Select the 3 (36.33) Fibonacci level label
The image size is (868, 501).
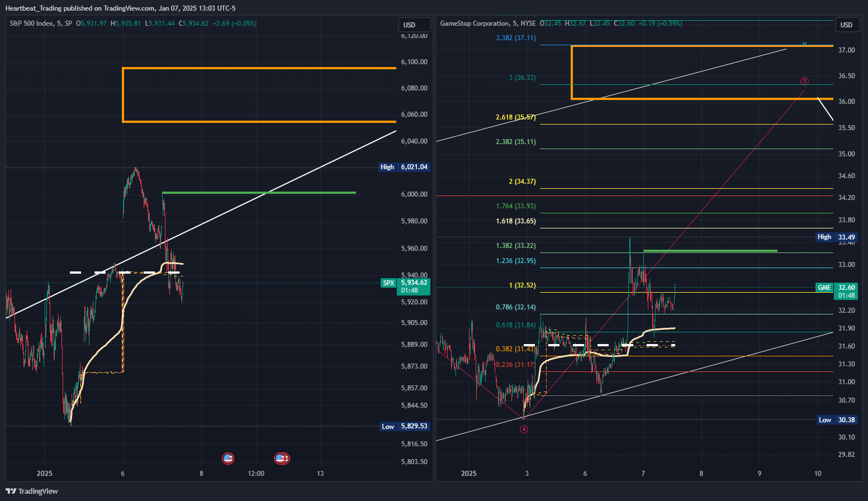coord(522,78)
